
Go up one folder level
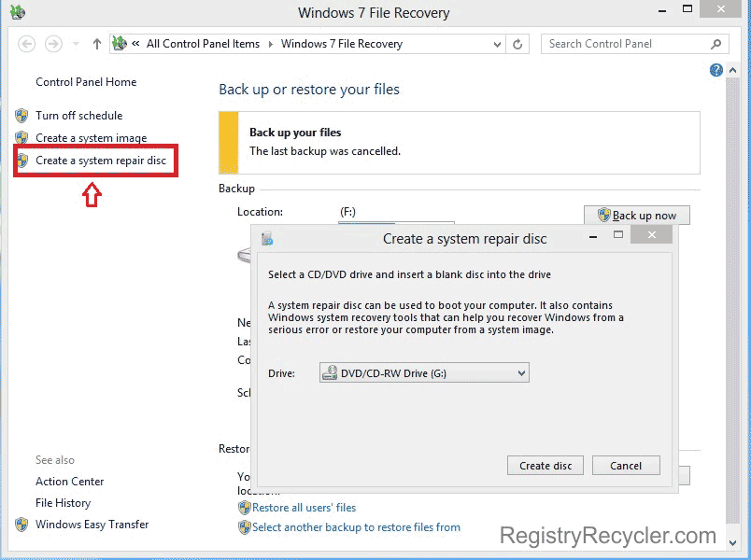[97, 44]
